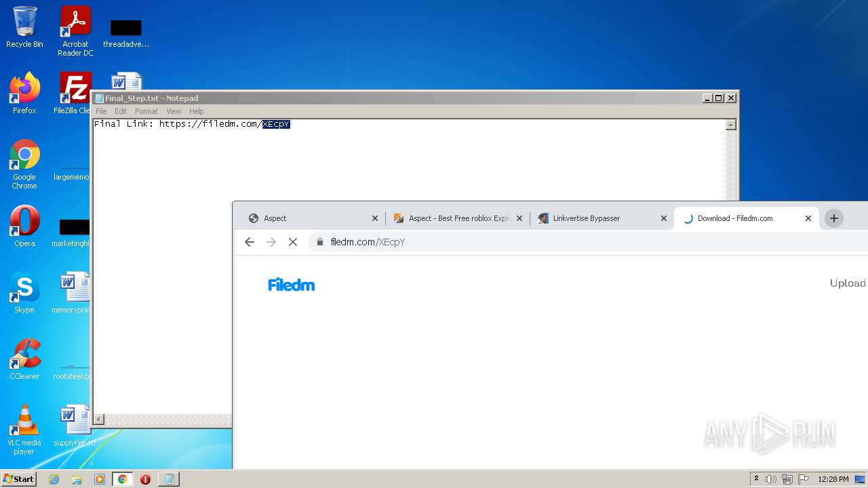The image size is (868, 488).
Task: Maximize the Notepad window
Action: 719,98
